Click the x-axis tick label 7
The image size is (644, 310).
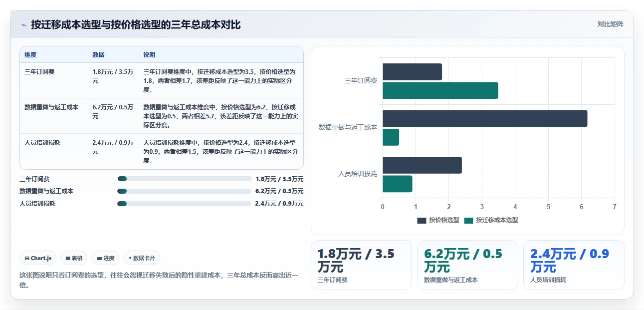[615, 207]
